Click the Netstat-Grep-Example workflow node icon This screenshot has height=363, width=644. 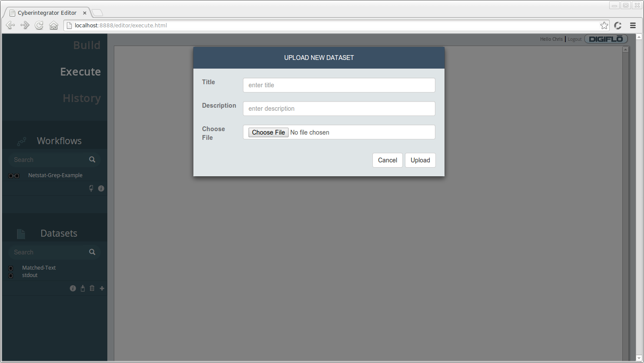click(x=14, y=176)
